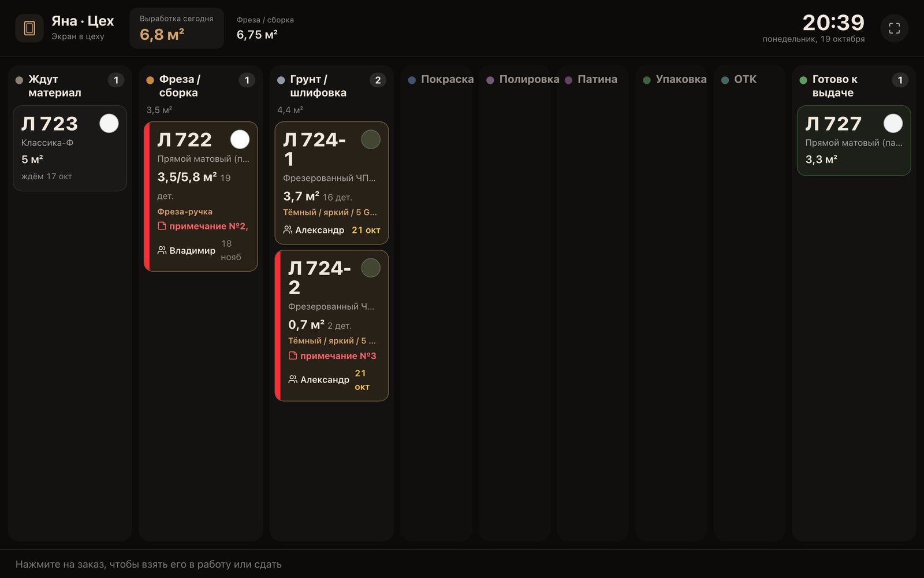Click примечание №2 on order Л 722
Image resolution: width=924 pixels, height=578 pixels.
pyautogui.click(x=208, y=226)
